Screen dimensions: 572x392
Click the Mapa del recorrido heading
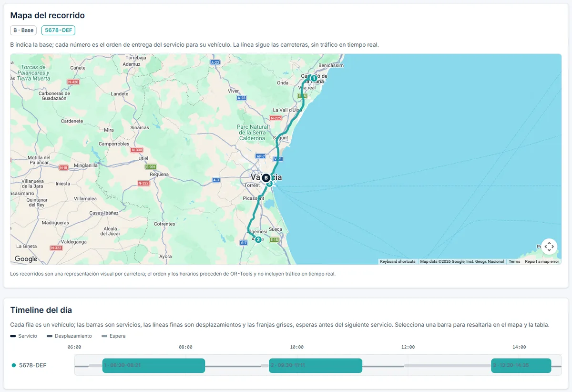pos(48,15)
